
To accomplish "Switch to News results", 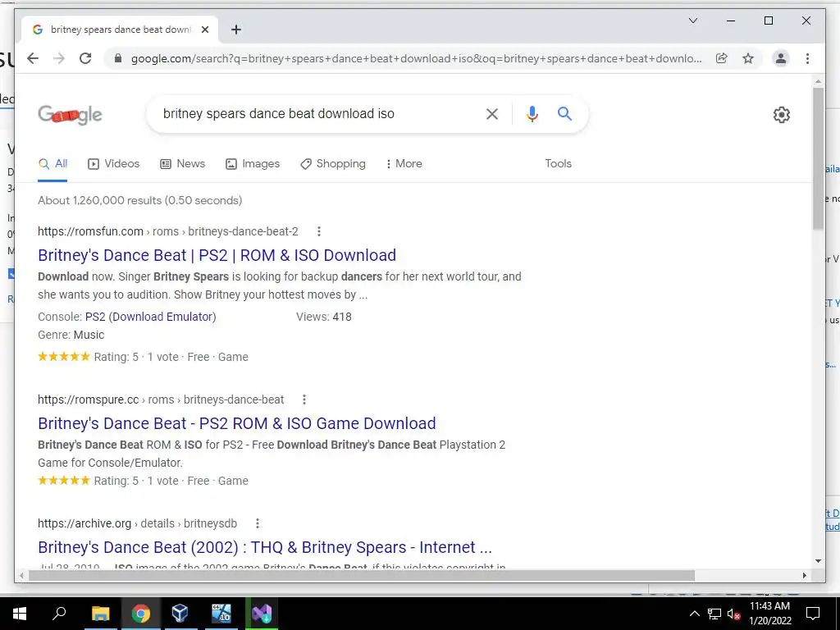I will [183, 164].
